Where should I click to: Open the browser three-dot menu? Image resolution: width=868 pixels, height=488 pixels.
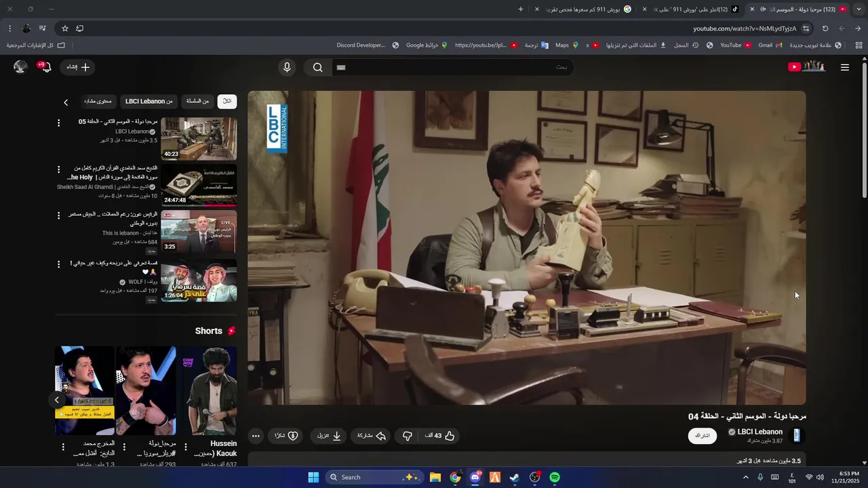(x=9, y=28)
